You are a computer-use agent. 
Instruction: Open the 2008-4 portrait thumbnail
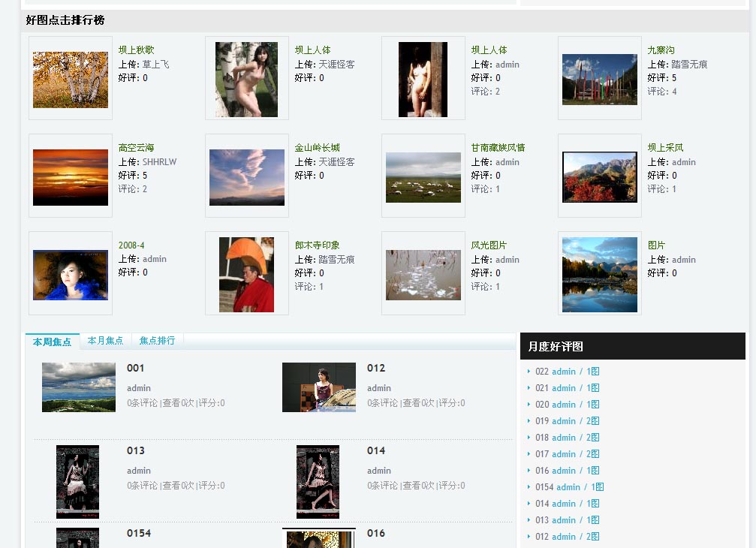pyautogui.click(x=71, y=276)
